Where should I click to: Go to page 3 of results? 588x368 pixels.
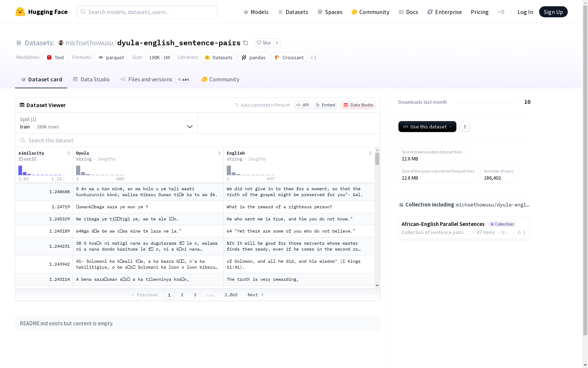tap(195, 295)
